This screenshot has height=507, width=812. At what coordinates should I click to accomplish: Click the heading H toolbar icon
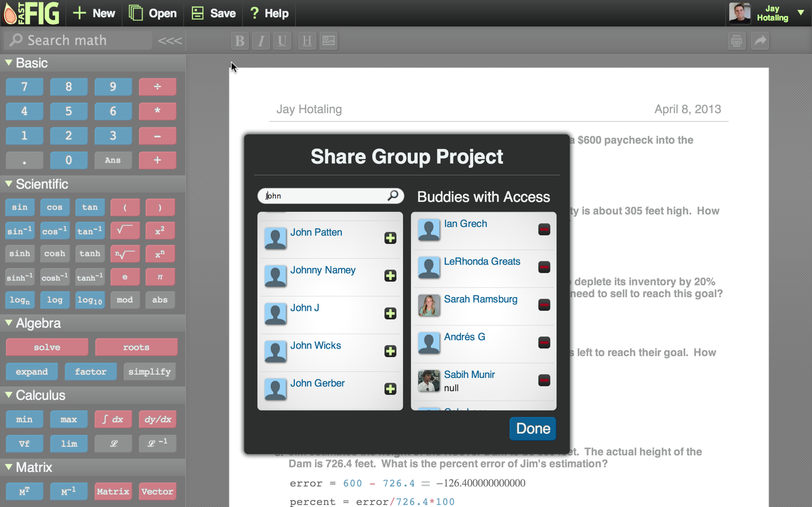click(x=307, y=41)
